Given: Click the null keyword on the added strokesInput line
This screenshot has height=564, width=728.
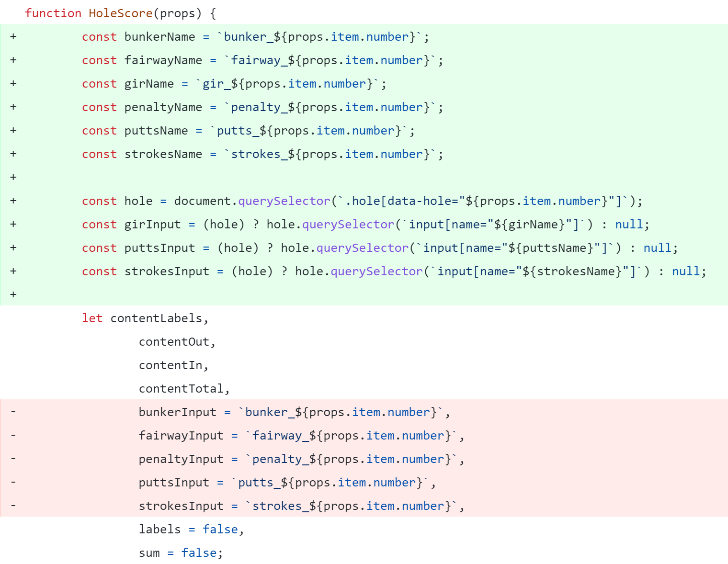Looking at the screenshot, I should tap(686, 271).
